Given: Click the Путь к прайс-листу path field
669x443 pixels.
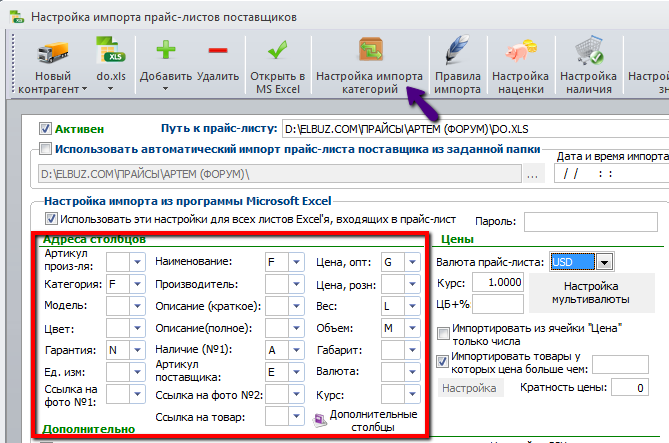Looking at the screenshot, I should [475, 129].
